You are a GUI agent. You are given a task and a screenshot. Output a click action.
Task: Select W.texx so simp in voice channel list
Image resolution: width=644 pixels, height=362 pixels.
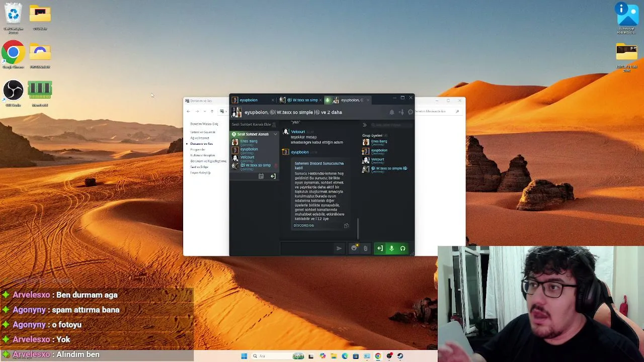click(x=255, y=166)
